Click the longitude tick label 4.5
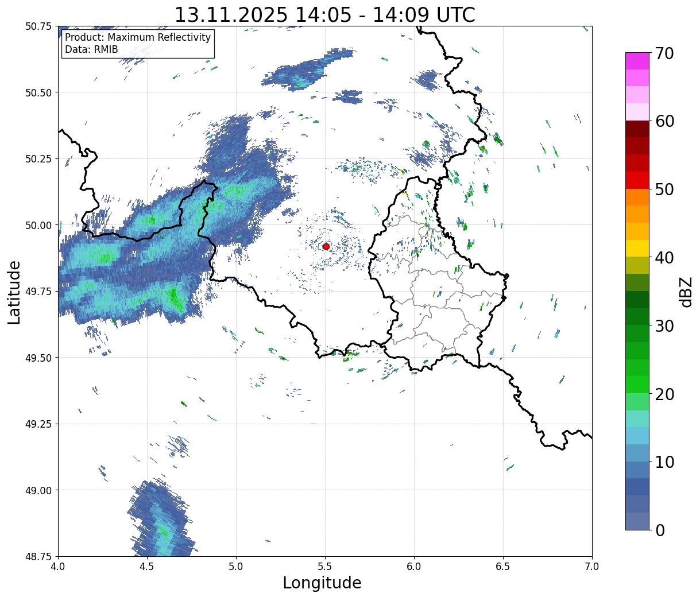The image size is (700, 597). click(x=147, y=567)
